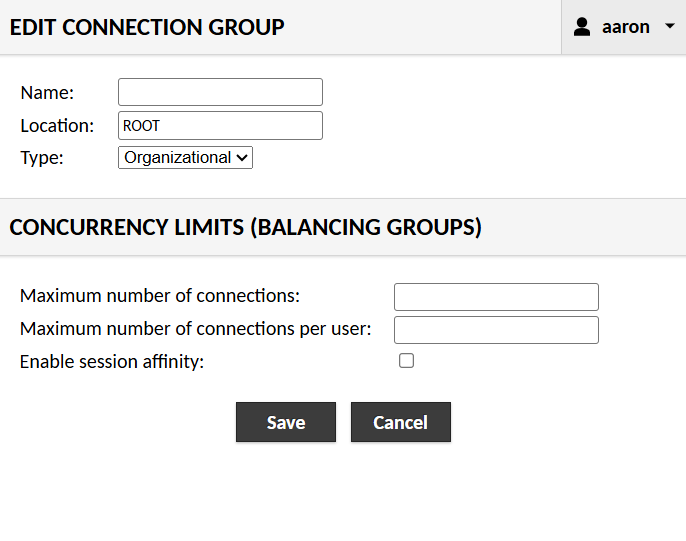Click the user avatar icon beside aaron
Screen dimensions: 686x541
tap(582, 27)
